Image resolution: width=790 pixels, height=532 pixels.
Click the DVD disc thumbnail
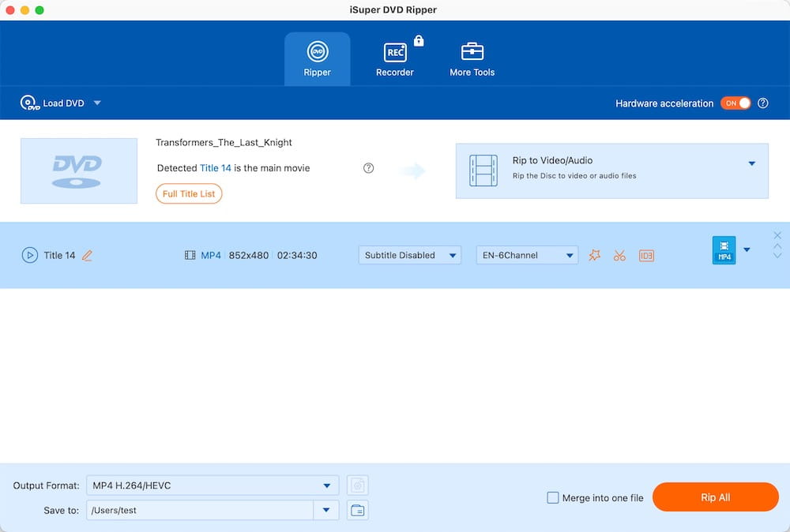[79, 171]
